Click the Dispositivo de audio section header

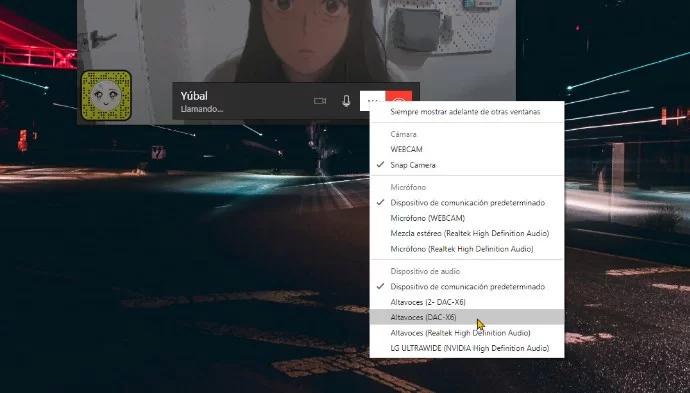tap(425, 271)
